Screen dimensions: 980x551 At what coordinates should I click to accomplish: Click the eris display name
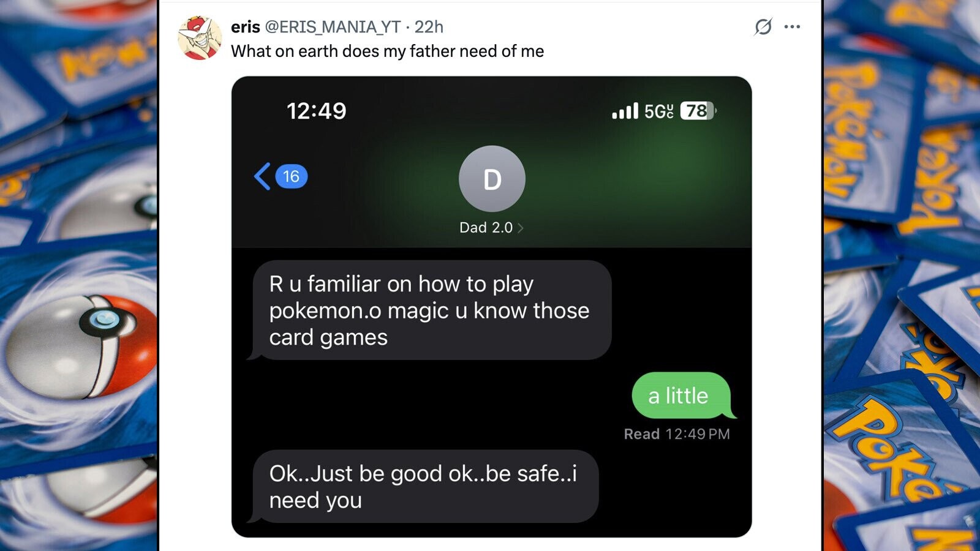click(x=246, y=27)
